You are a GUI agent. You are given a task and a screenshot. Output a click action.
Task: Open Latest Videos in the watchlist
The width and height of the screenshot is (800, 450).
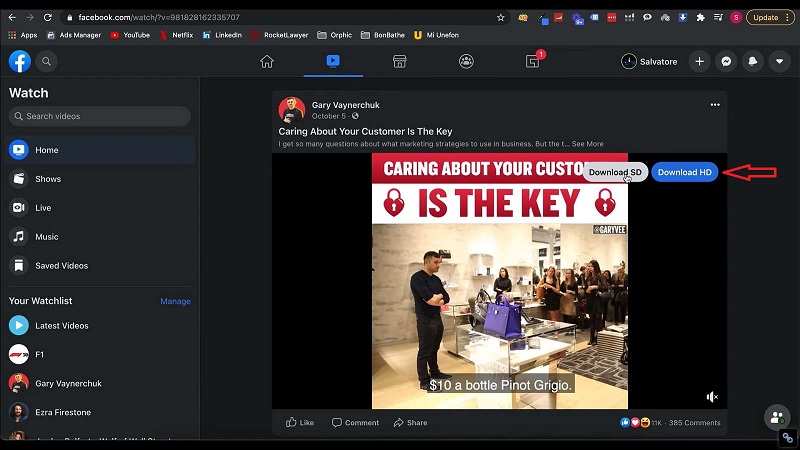click(99, 326)
